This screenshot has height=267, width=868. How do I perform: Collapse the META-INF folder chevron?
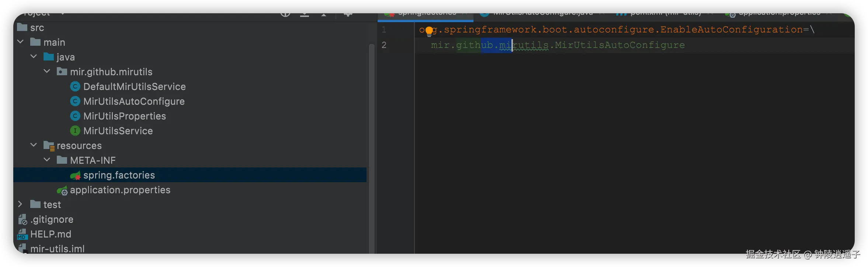(x=47, y=160)
